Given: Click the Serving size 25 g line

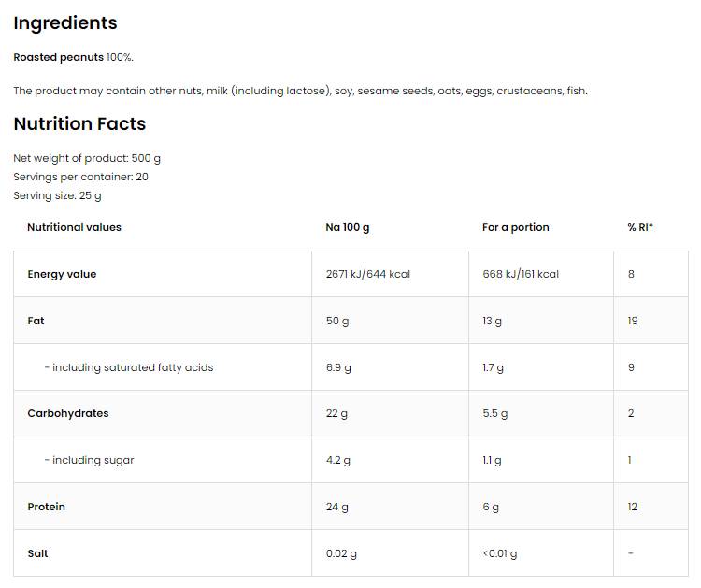Looking at the screenshot, I should pos(57,195).
